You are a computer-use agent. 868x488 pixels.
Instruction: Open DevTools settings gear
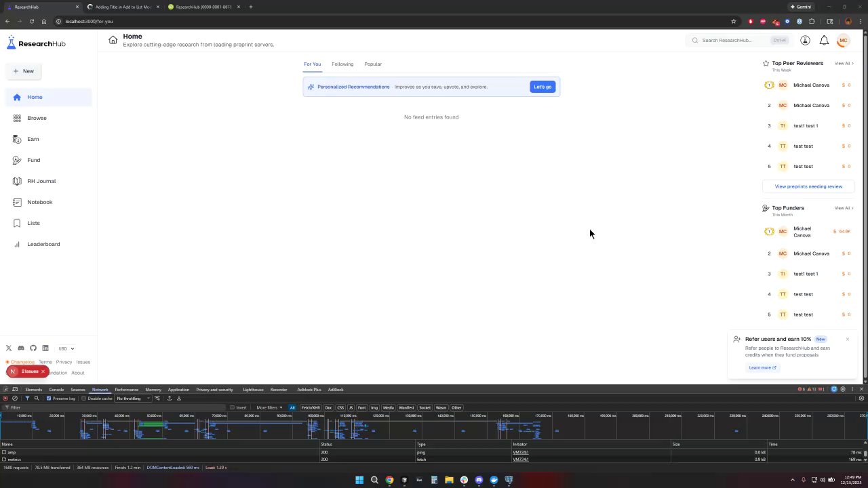point(843,390)
